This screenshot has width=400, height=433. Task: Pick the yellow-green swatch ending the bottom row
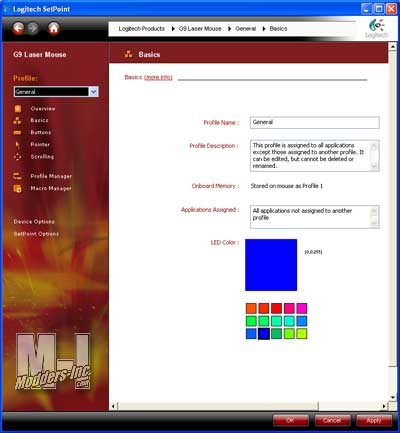point(302,334)
